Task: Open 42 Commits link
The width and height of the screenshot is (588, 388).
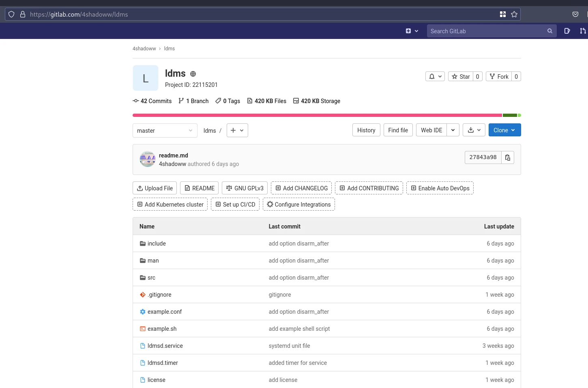Action: [152, 101]
